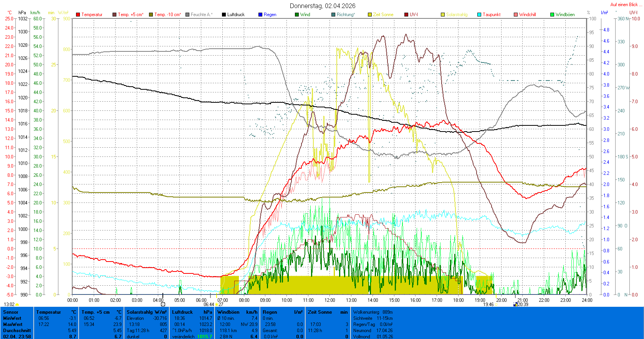
Task: Click the 'Richtung*' legend label
Action: click(x=346, y=15)
